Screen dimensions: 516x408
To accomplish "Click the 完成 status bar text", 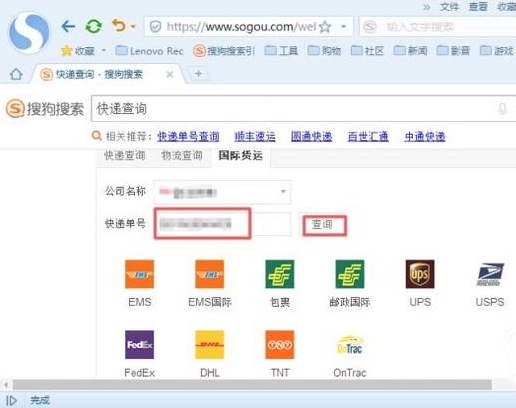I will [x=40, y=400].
